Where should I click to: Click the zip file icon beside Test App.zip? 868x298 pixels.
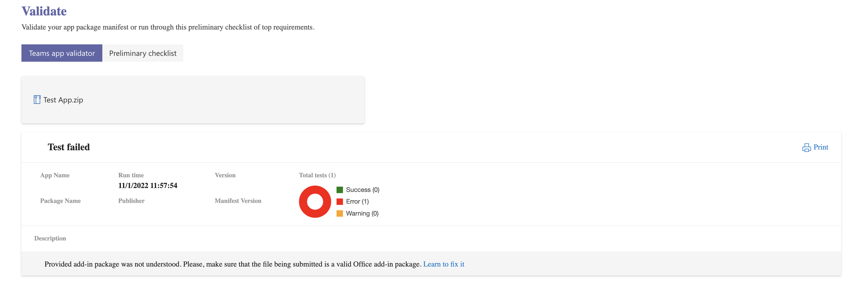pos(37,99)
